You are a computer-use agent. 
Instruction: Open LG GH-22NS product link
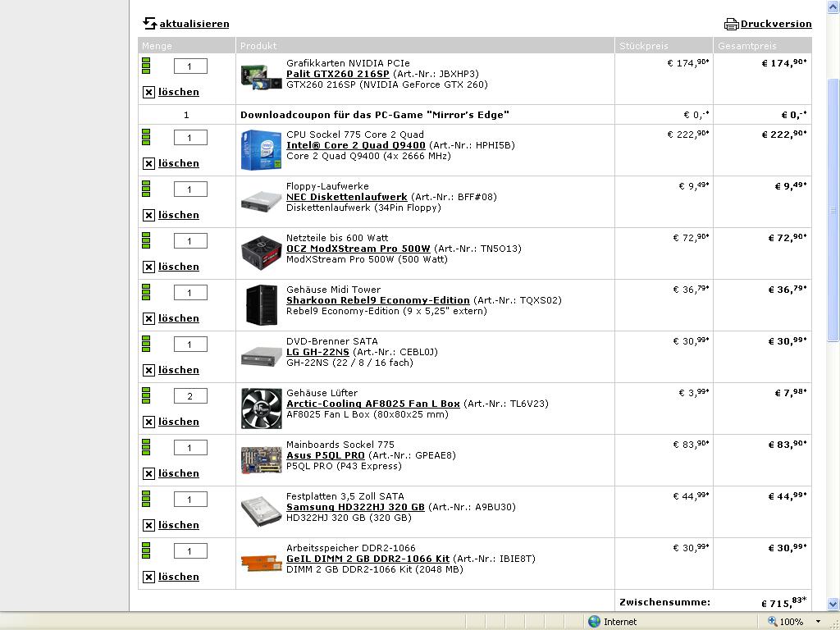pyautogui.click(x=317, y=352)
